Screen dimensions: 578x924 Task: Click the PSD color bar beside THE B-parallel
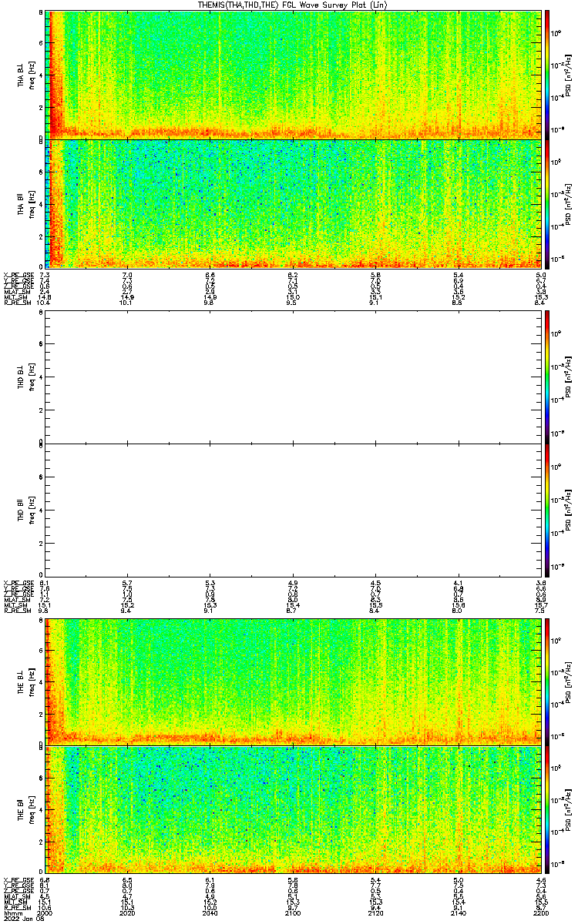547,810
